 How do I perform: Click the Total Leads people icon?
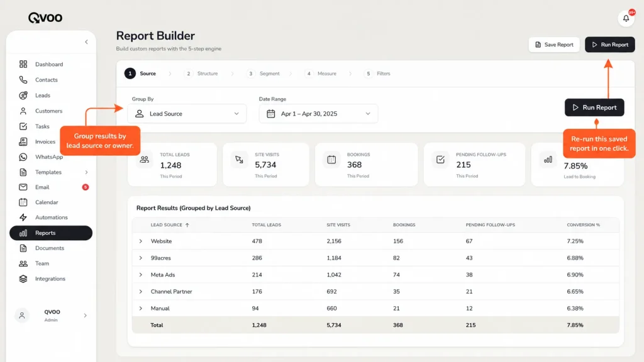pos(144,160)
